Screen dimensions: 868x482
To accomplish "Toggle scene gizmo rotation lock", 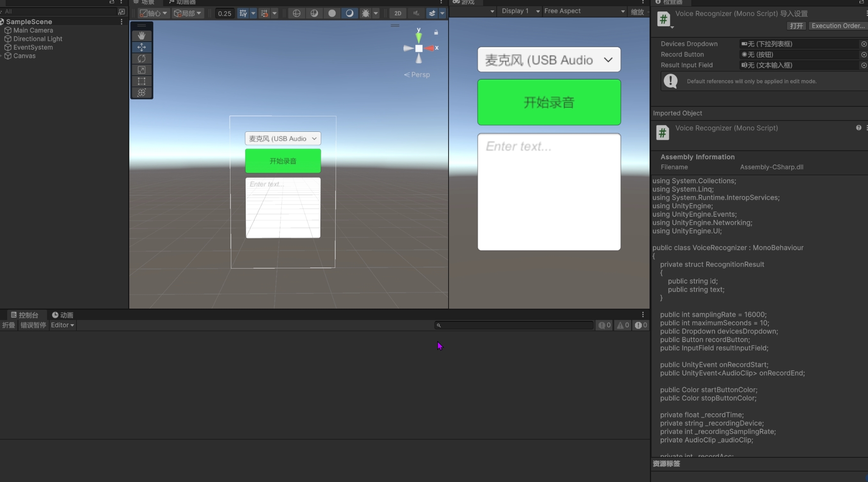I will (x=436, y=32).
